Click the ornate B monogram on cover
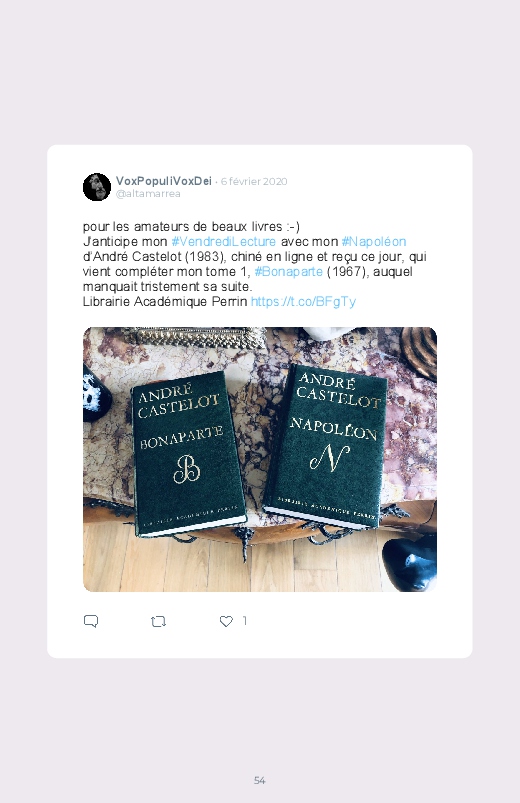This screenshot has width=520, height=803. pos(186,469)
